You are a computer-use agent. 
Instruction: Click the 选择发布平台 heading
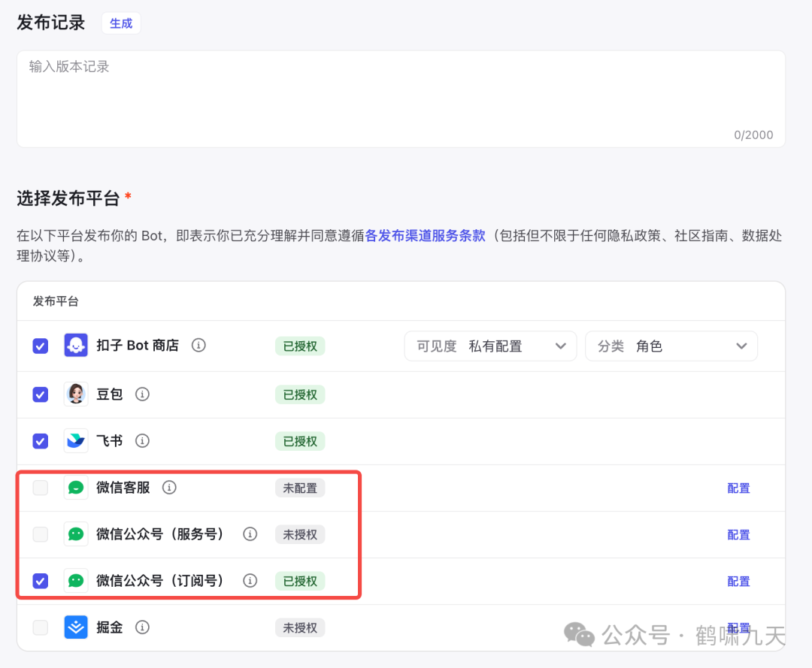[68, 198]
